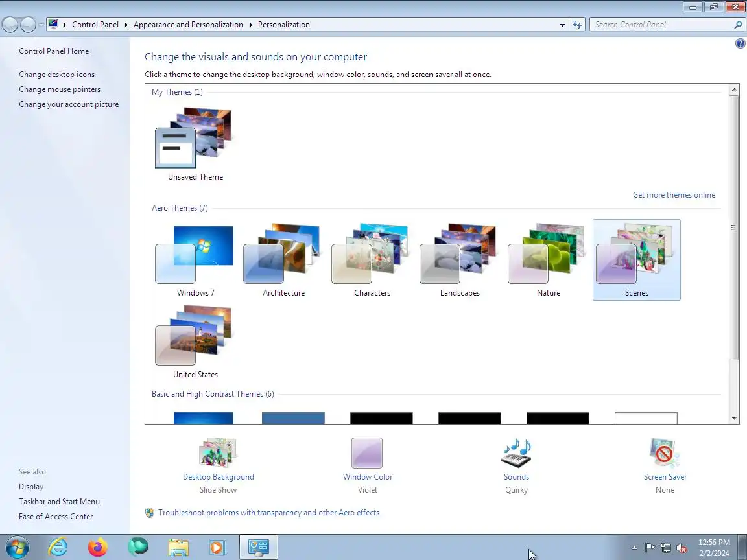Click the Search Control Panel field
747x560 pixels.
click(662, 25)
